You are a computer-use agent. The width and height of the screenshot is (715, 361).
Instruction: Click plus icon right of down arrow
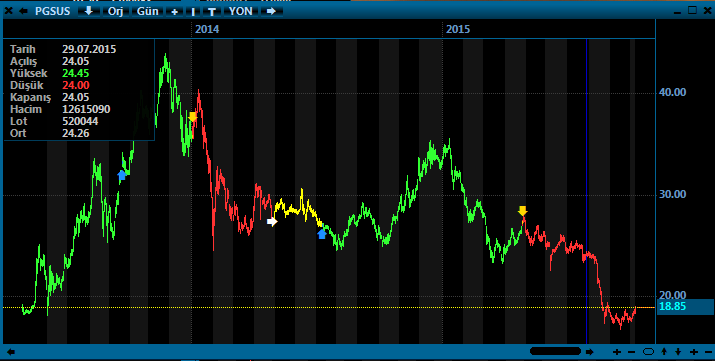[x=694, y=352]
